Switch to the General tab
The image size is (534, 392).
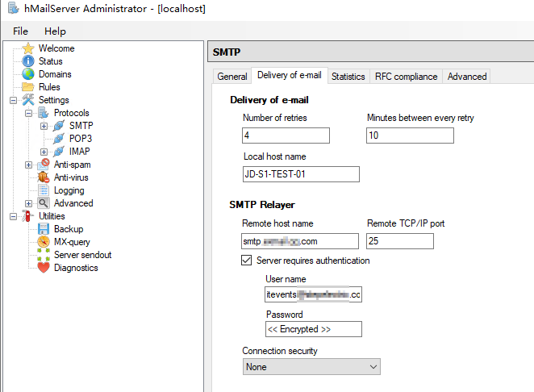click(232, 77)
